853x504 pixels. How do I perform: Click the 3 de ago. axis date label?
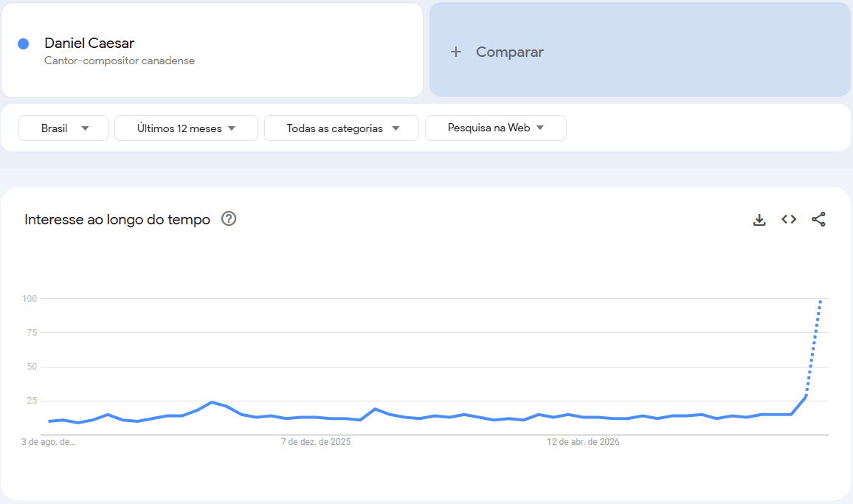point(49,442)
